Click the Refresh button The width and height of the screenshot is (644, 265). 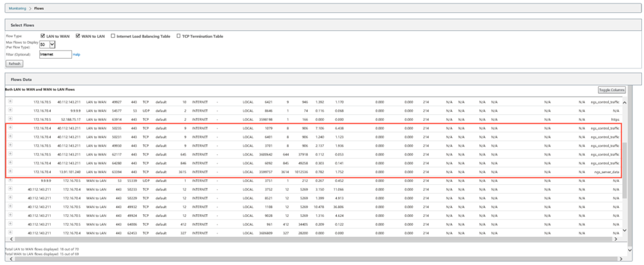click(15, 64)
